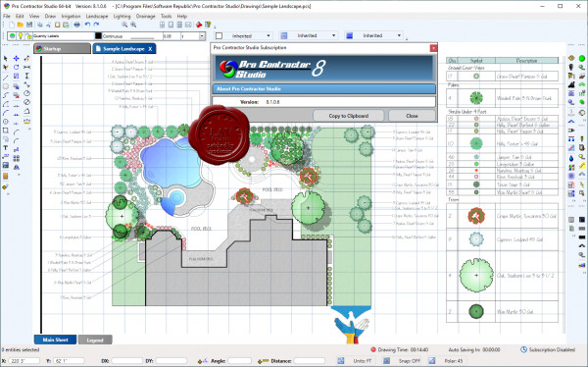Click the line width 0.05 field
The image size is (588, 367).
click(x=171, y=36)
